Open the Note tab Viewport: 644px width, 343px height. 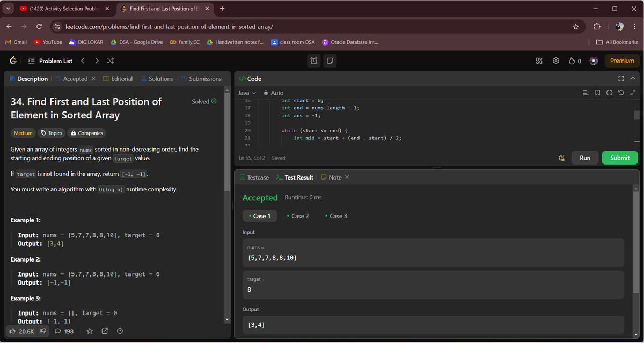(331, 177)
